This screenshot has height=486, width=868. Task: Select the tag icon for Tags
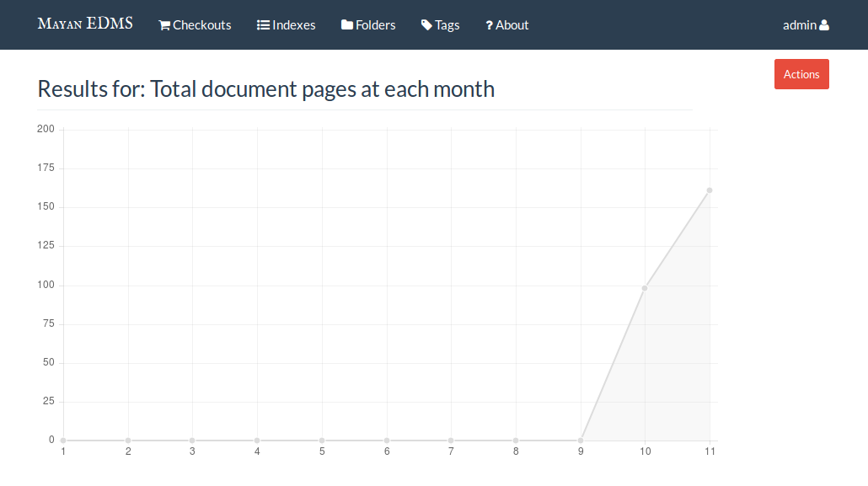(x=426, y=25)
